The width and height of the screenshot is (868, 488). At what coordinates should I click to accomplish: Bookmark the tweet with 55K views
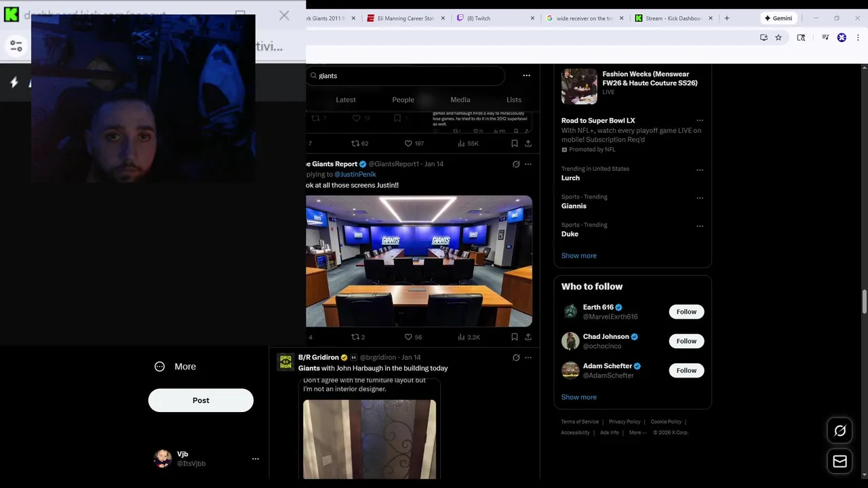[x=515, y=144]
